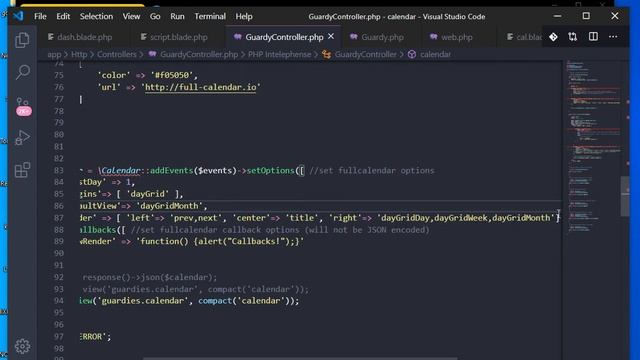Viewport: 640px width, 360px height.
Task: Click the 'setOptions' method name
Action: tap(270, 170)
